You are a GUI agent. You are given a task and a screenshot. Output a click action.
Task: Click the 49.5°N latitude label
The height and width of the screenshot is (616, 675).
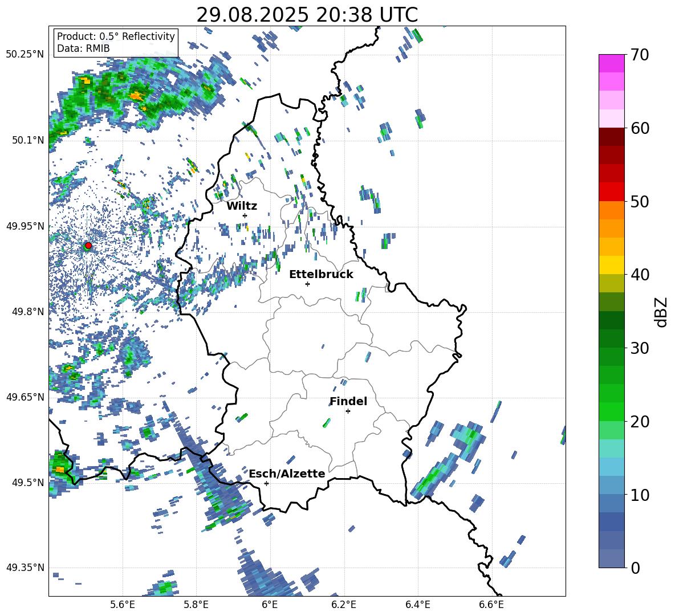coord(27,482)
